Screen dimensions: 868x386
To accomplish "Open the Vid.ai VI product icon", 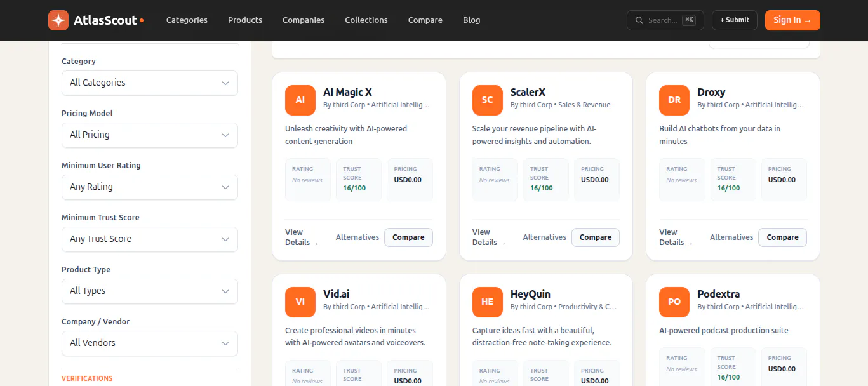I will [x=300, y=302].
